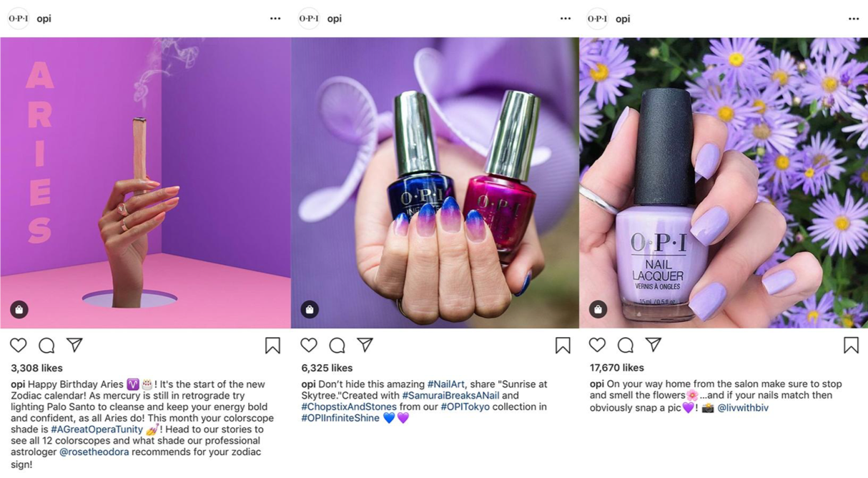Like the lilac nail lacquer flowers post
Image resolution: width=868 pixels, height=478 pixels.
(x=597, y=345)
